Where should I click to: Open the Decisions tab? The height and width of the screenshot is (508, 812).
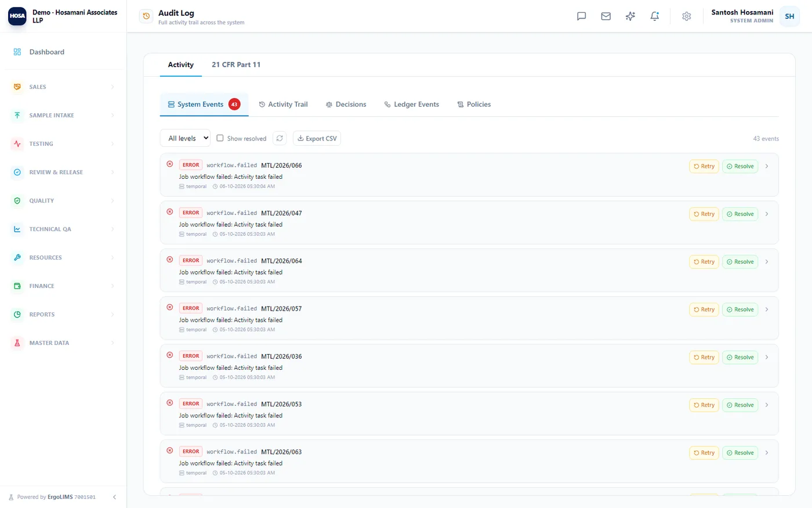click(346, 105)
